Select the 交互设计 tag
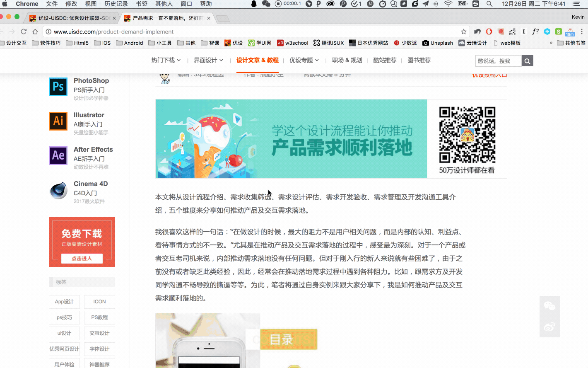Viewport: 588px width, 368px height. pyautogui.click(x=99, y=333)
